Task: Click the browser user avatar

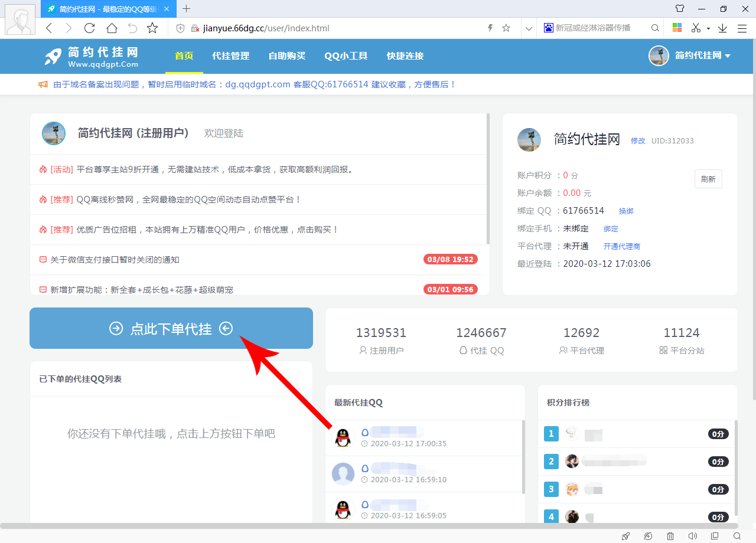Action: click(x=20, y=19)
